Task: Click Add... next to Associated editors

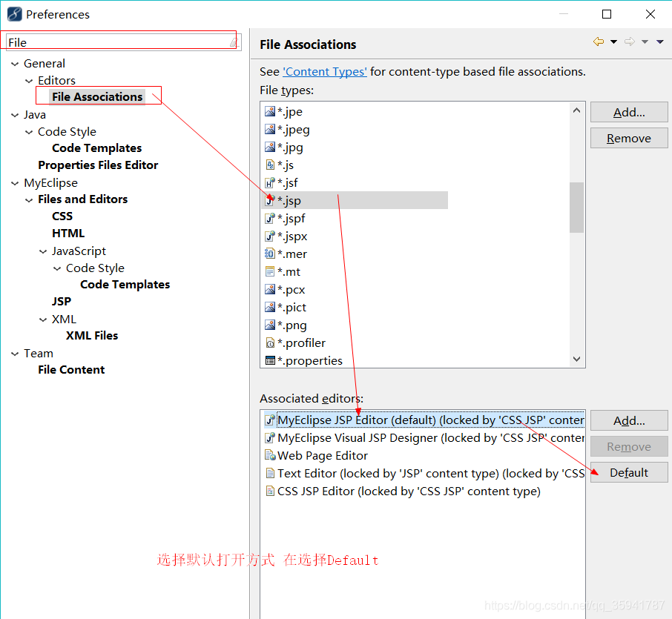Action: click(629, 420)
